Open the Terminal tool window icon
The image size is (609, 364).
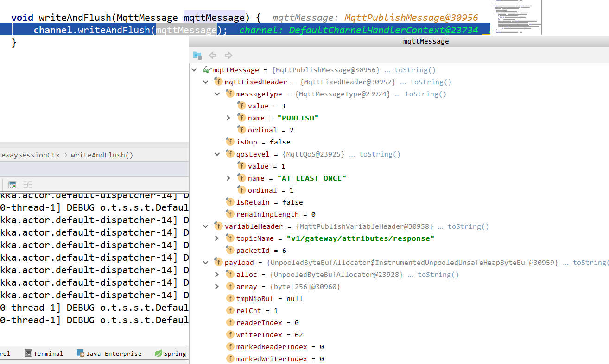(29, 353)
